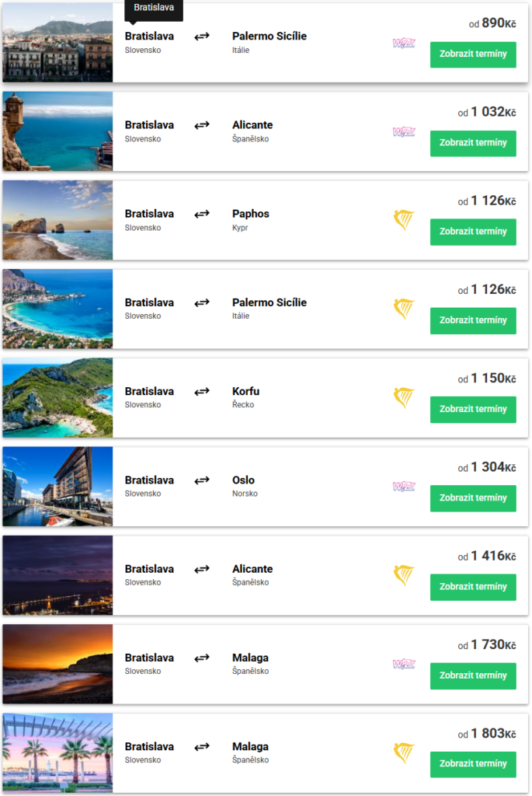Click the Korfu destination name
Image resolution: width=532 pixels, height=796 pixels.
(x=245, y=391)
